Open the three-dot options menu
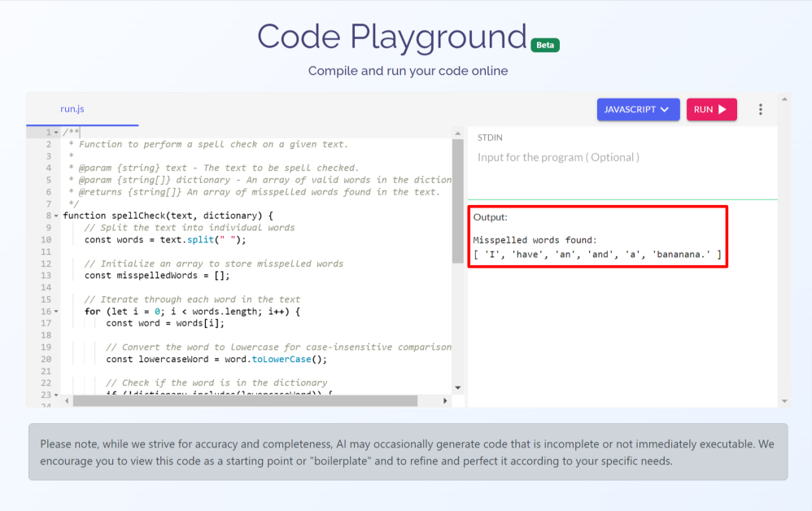The height and width of the screenshot is (511, 812). click(x=762, y=108)
